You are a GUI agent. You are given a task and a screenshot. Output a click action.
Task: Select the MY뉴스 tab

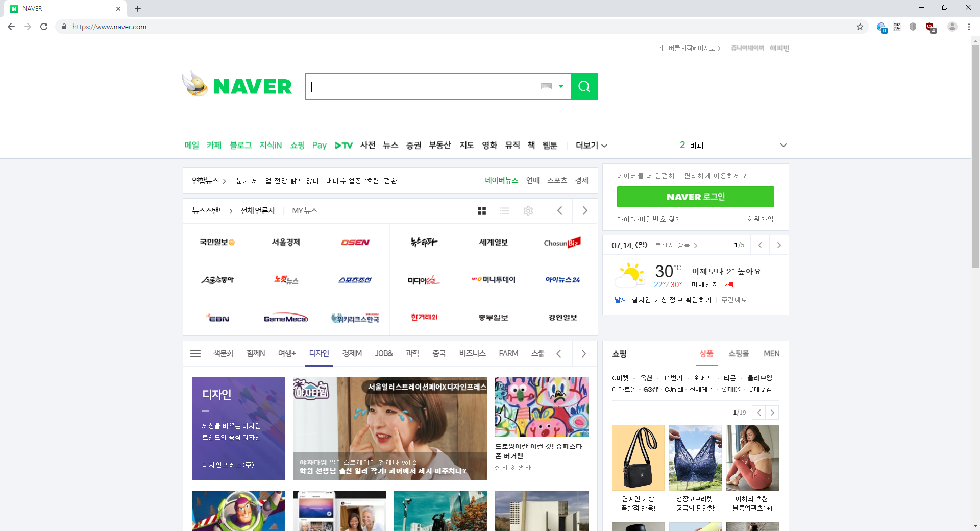[x=305, y=211]
